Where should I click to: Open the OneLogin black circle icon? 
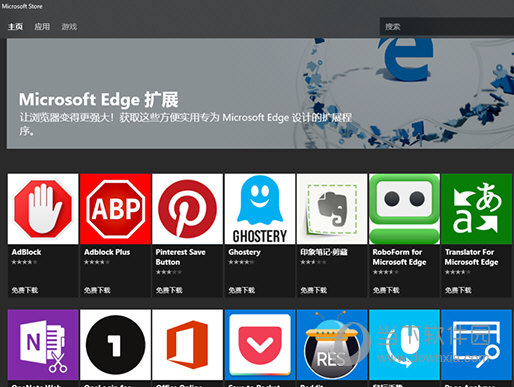coord(115,345)
